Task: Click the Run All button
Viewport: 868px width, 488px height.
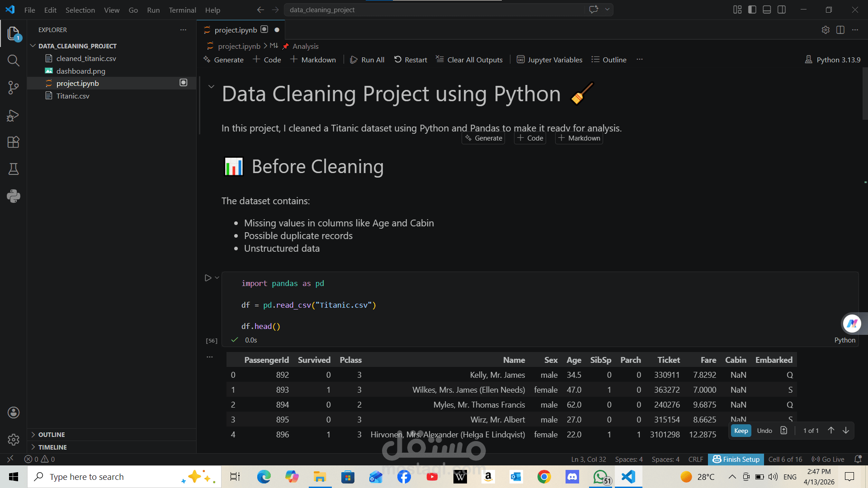Action: 367,60
